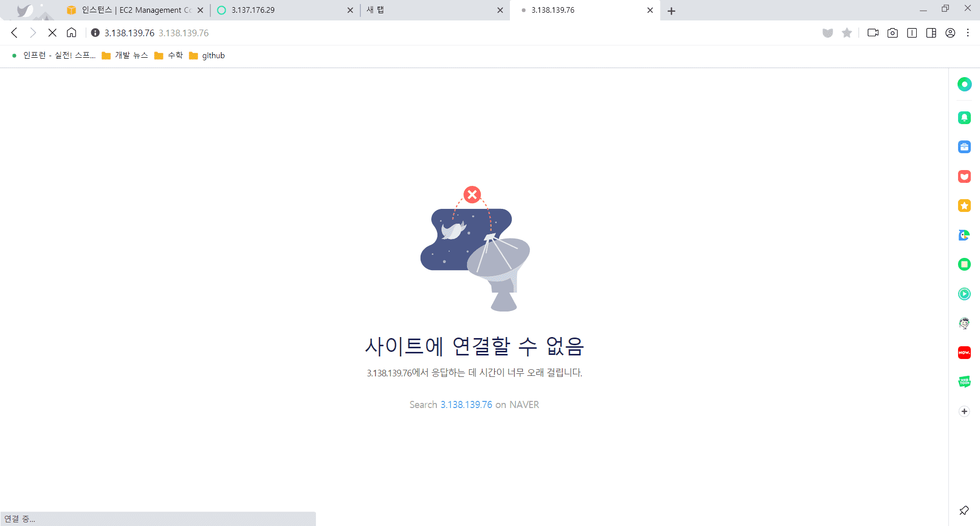Image resolution: width=980 pixels, height=526 pixels.
Task: Go forward to the next page
Action: [x=33, y=33]
